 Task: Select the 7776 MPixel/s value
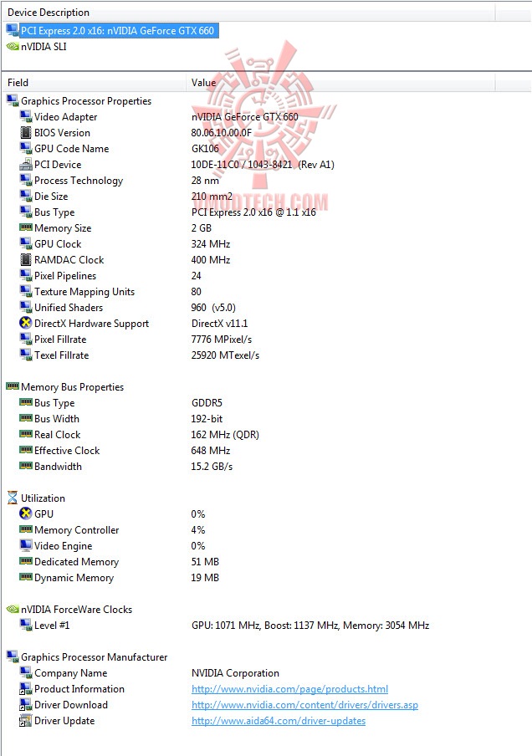click(222, 340)
